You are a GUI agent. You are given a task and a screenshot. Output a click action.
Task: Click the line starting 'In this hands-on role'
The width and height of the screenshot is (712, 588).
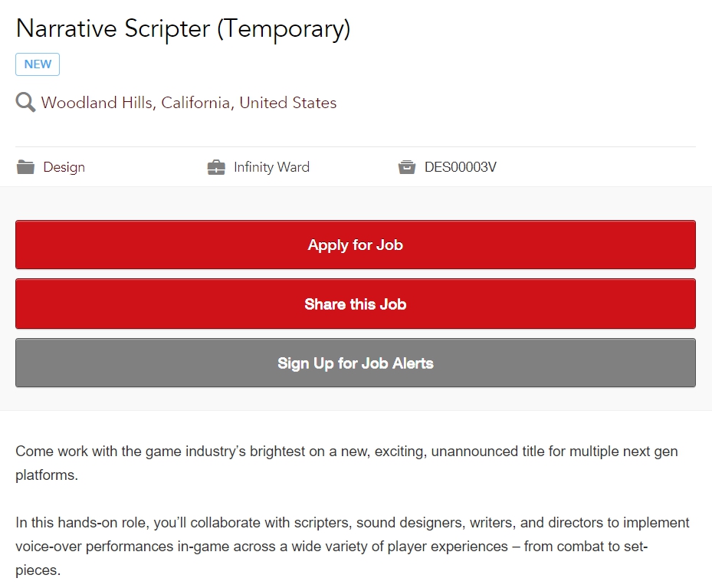pos(353,523)
